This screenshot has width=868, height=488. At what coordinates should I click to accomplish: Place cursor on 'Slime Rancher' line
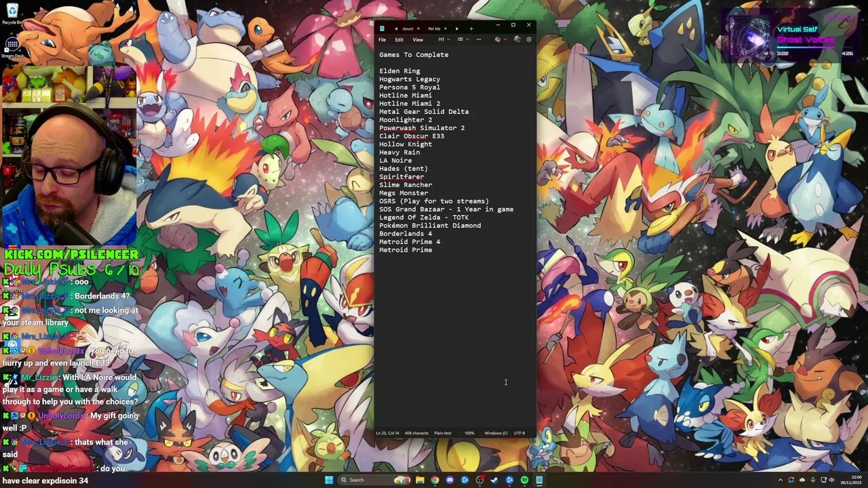pos(406,185)
